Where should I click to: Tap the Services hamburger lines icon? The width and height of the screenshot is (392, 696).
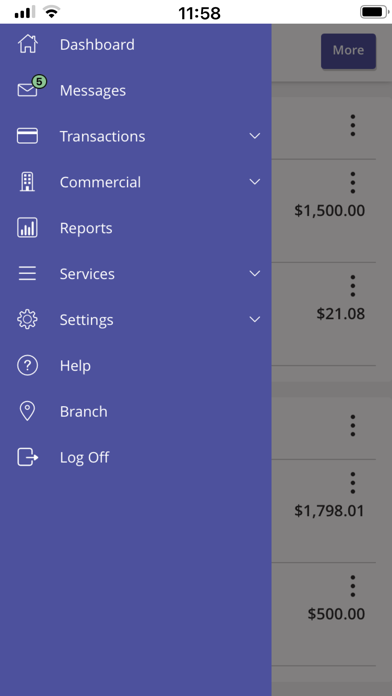click(x=28, y=273)
